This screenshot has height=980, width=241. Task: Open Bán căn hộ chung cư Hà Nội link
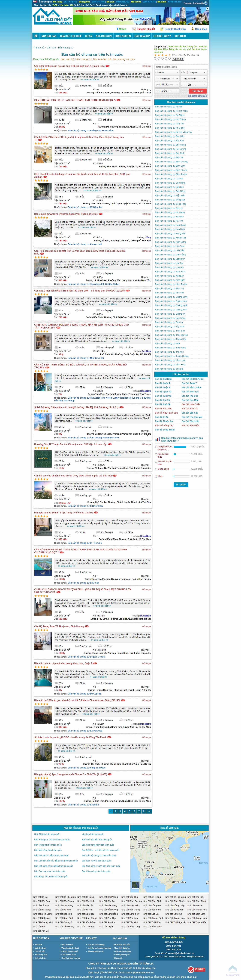click(x=168, y=107)
